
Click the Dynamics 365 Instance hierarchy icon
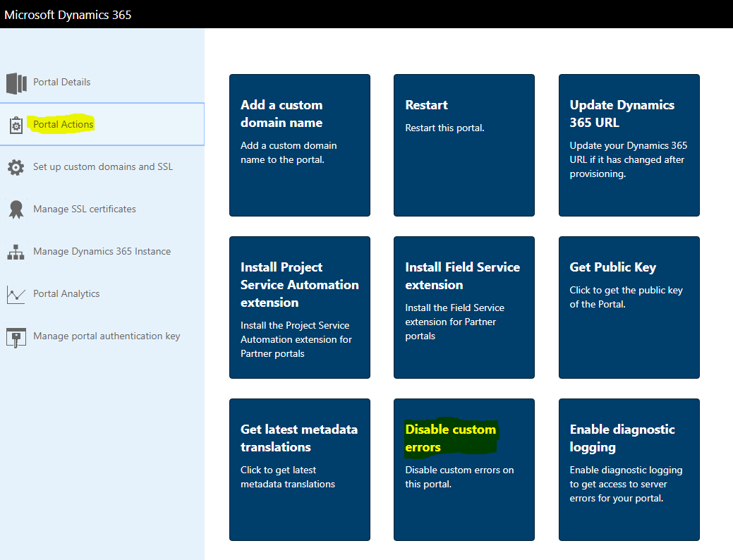tap(16, 252)
